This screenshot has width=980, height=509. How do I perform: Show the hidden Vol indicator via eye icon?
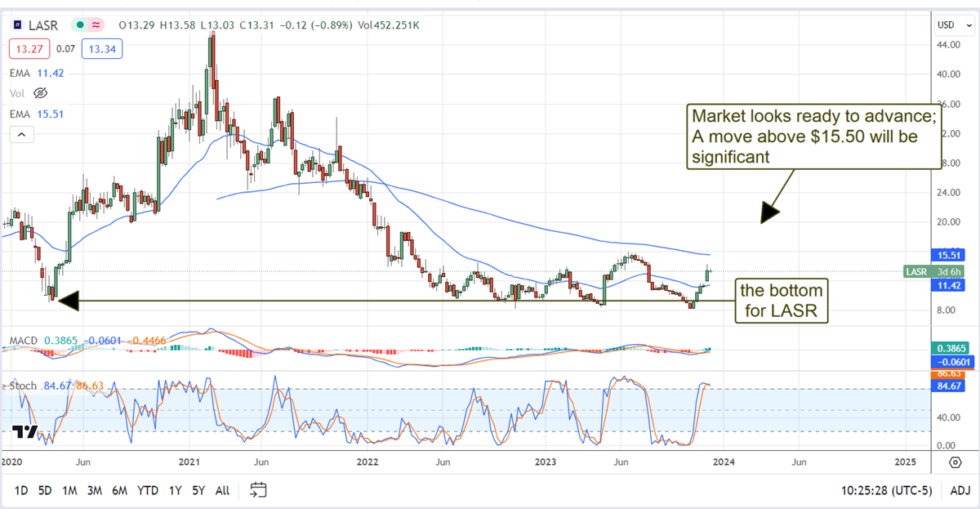click(x=39, y=93)
